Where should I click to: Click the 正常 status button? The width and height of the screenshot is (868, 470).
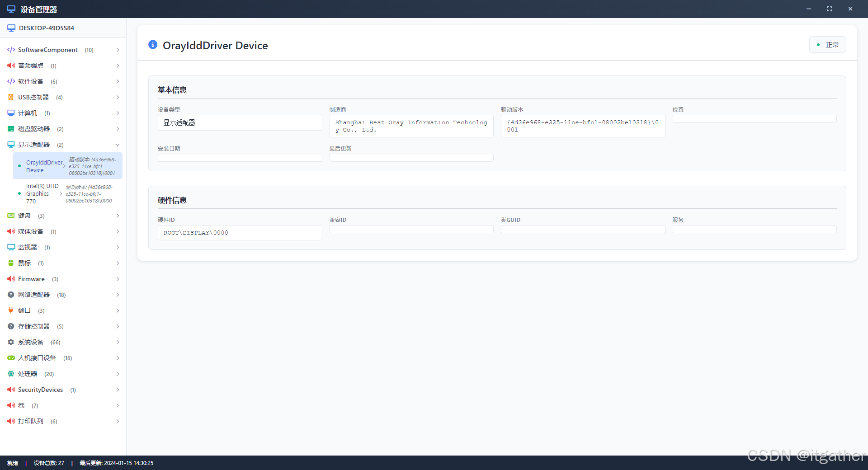[x=827, y=45]
